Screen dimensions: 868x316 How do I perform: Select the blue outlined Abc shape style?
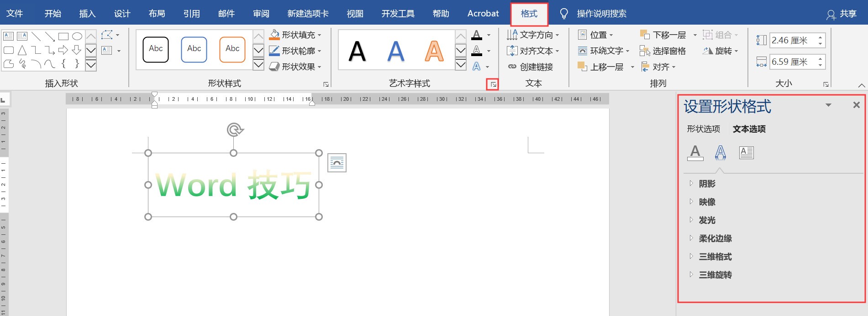pos(194,49)
